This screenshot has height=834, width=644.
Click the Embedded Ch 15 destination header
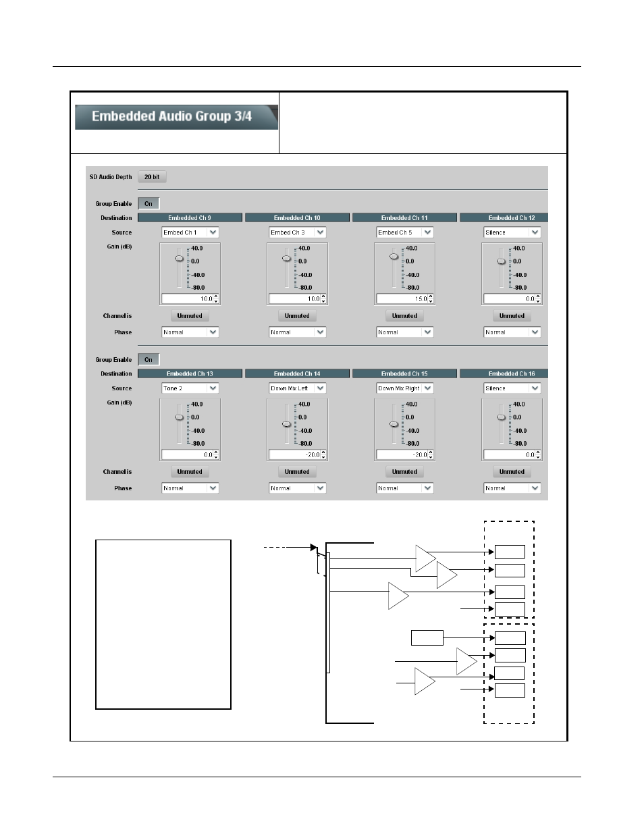[x=404, y=373]
